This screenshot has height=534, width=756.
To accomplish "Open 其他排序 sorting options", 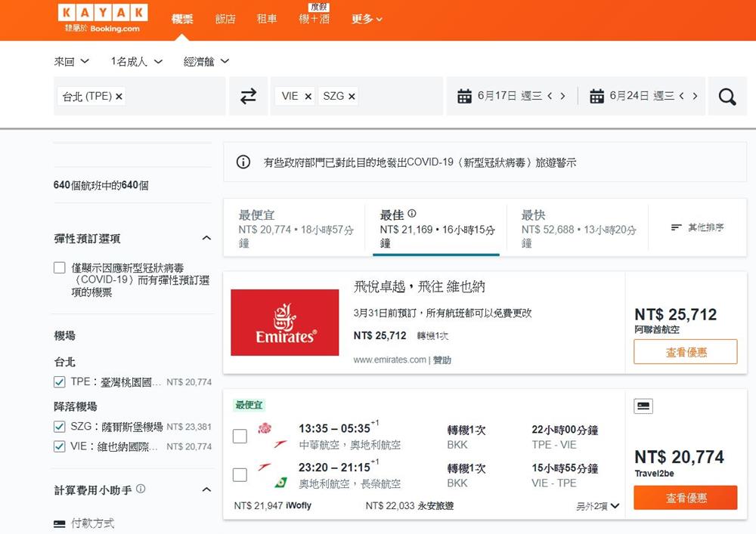I will click(x=697, y=227).
